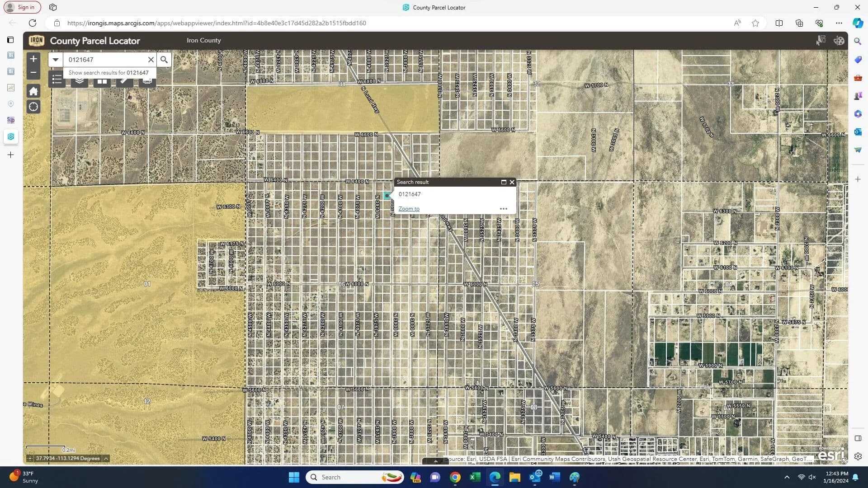Expand the coordinate widget arrow at bottom left
This screenshot has height=488, width=868.
click(x=106, y=458)
